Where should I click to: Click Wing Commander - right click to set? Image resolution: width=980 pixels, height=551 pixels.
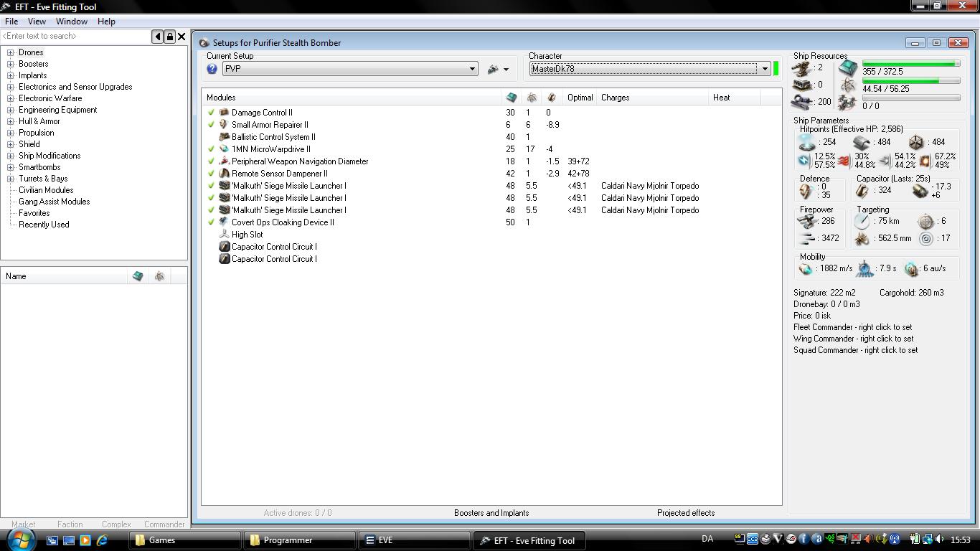click(x=854, y=339)
